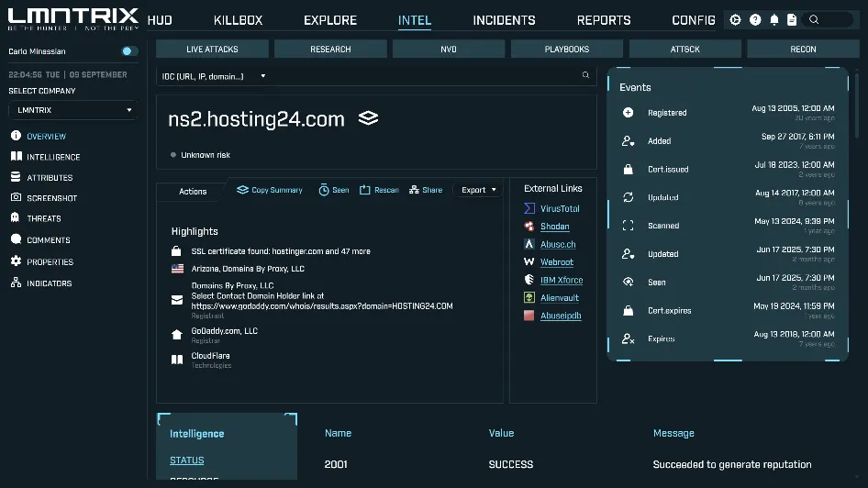
Task: Switch to the RECON tab
Action: pos(803,50)
